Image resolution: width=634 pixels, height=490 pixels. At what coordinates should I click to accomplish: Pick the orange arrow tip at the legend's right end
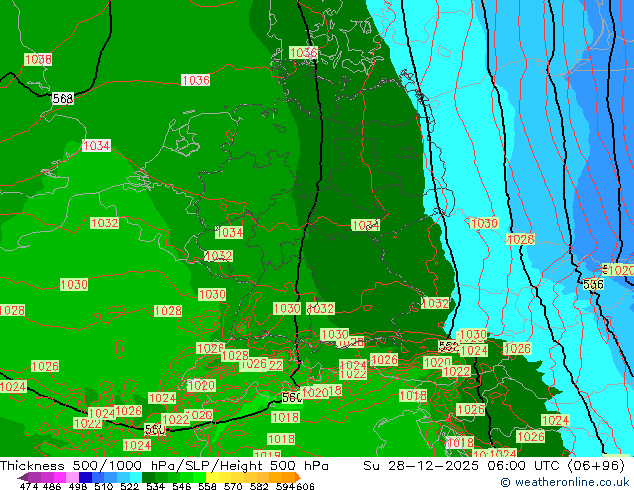coord(298,477)
